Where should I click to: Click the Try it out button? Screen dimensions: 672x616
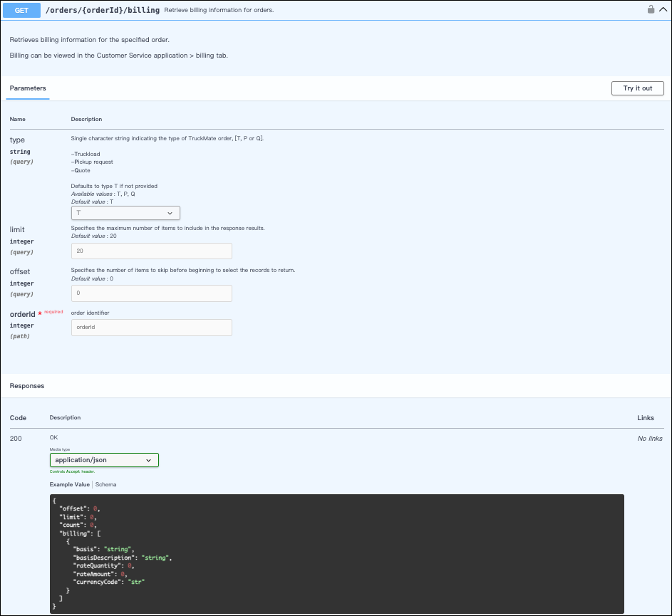tap(636, 88)
